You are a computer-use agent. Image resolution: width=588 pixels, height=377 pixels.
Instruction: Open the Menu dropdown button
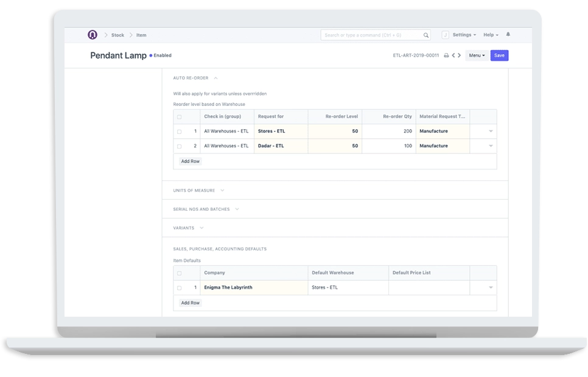pyautogui.click(x=477, y=55)
